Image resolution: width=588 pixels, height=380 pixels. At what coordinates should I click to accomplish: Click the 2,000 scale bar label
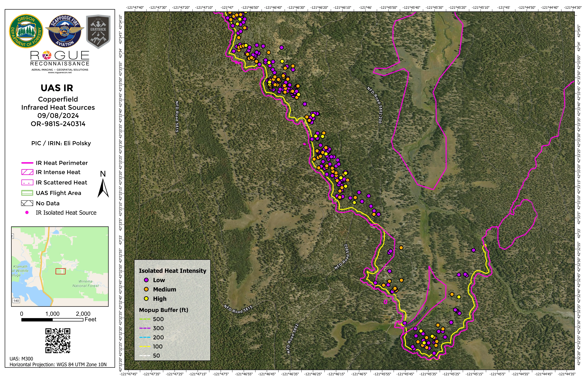click(x=83, y=314)
